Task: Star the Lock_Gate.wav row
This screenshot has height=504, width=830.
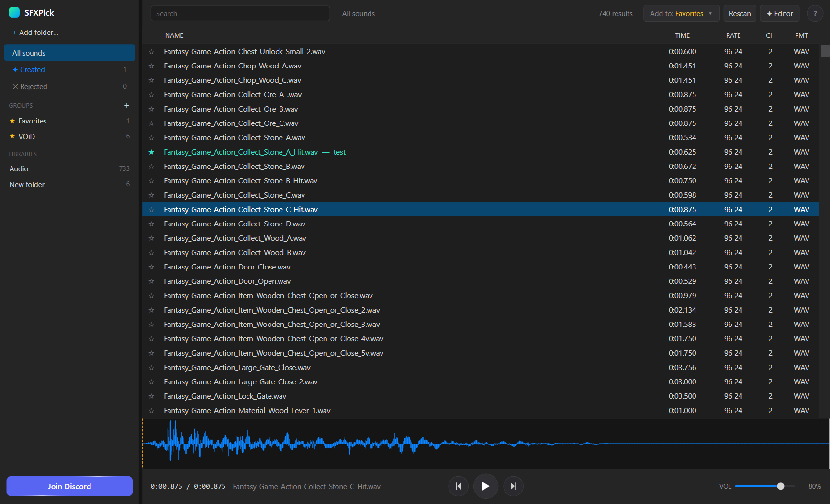Action: point(151,396)
